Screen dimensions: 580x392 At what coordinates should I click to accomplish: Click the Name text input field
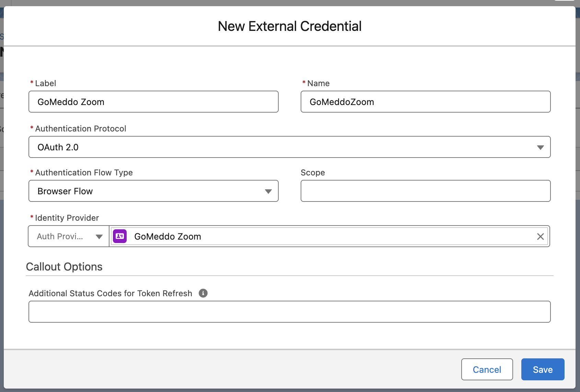[x=425, y=102]
